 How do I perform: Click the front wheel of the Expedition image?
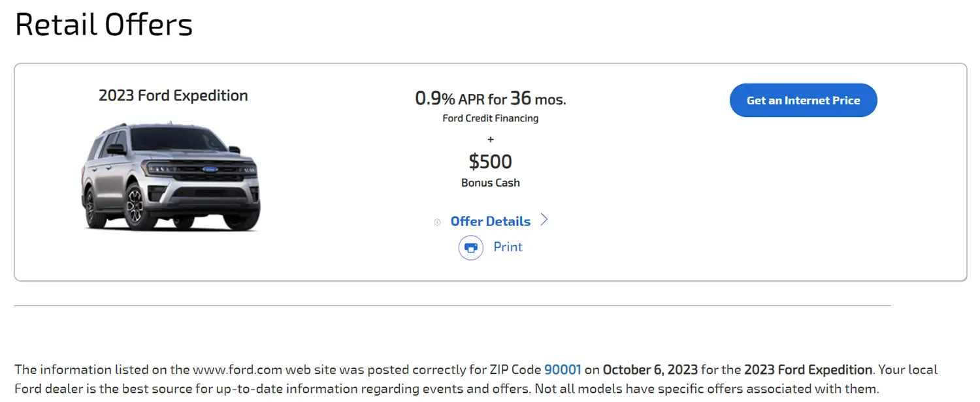(136, 205)
